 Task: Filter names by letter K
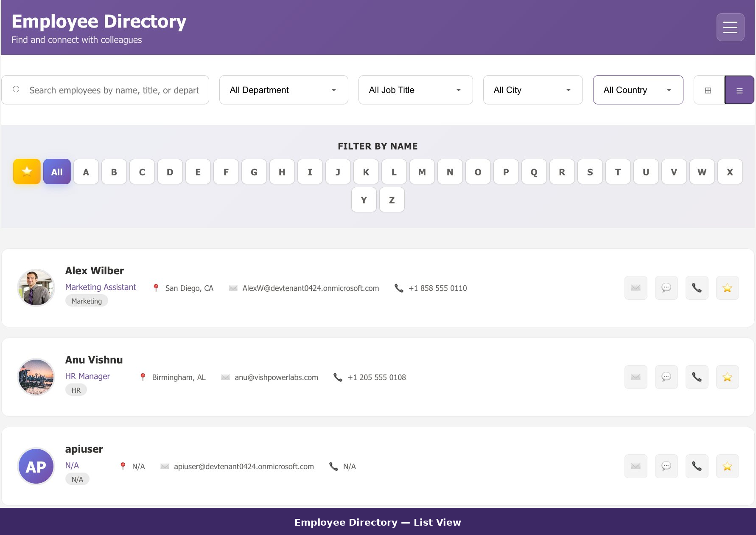click(x=366, y=172)
